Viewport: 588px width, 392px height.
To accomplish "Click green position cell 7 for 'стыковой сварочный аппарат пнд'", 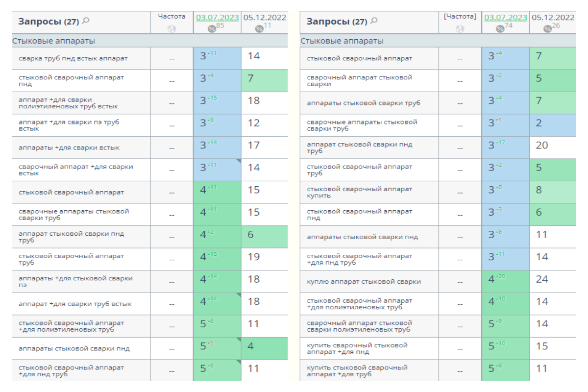I will [264, 81].
